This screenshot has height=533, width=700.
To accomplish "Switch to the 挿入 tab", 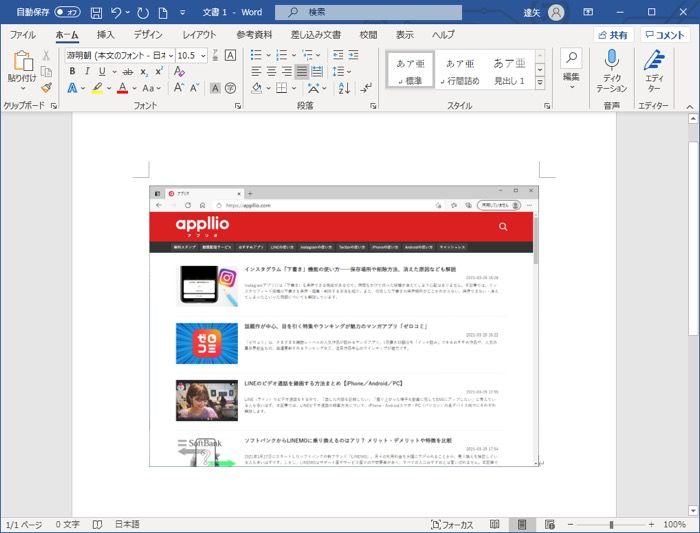I will (x=105, y=35).
